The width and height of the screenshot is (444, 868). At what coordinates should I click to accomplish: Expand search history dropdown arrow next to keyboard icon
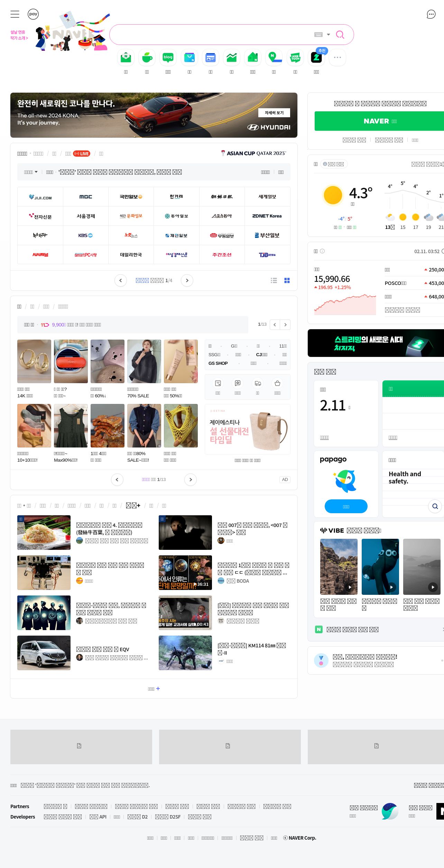coord(329,35)
